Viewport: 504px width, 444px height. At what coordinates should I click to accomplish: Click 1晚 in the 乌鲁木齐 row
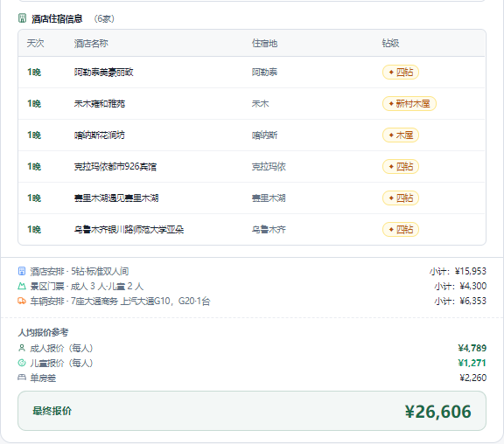tap(34, 229)
